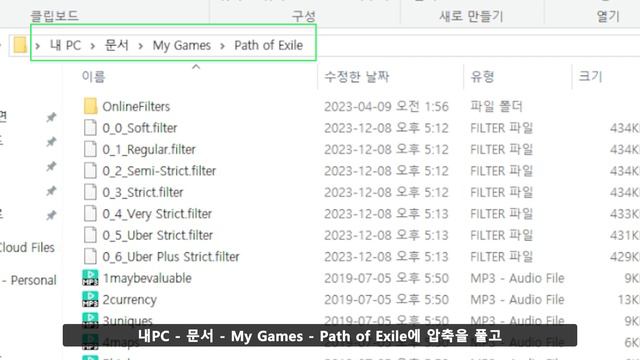Open the OnlineFilters folder icon
This screenshot has height=360, width=640.
pos(90,106)
